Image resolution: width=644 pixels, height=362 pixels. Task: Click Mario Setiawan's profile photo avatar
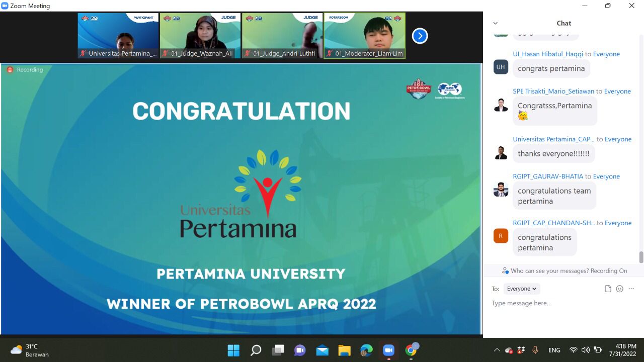click(x=501, y=105)
